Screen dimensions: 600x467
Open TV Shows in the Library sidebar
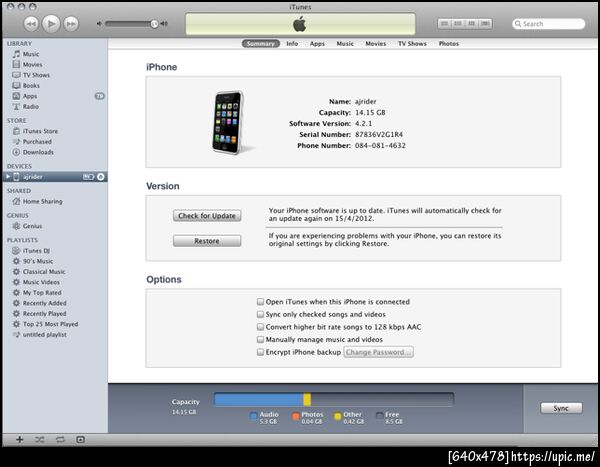31,75
